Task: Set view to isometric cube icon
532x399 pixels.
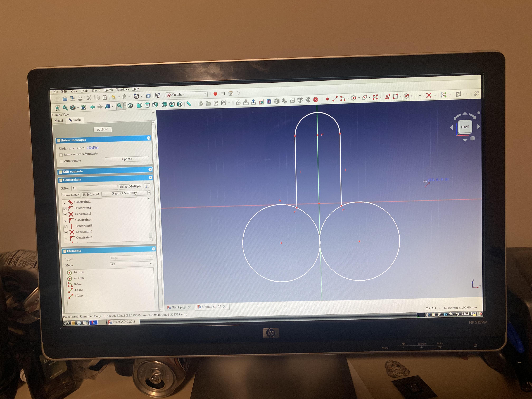Action: [x=130, y=106]
